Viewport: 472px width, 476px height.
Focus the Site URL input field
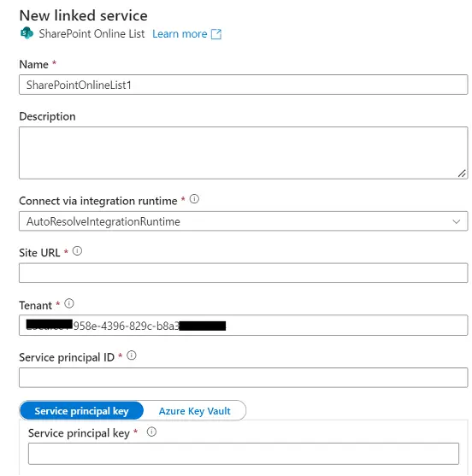(244, 273)
